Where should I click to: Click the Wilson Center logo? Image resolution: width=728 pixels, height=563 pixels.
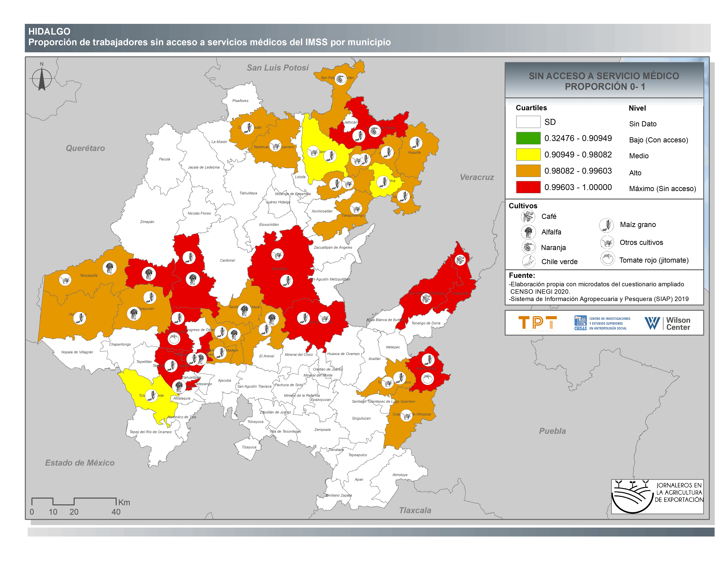coord(667,323)
